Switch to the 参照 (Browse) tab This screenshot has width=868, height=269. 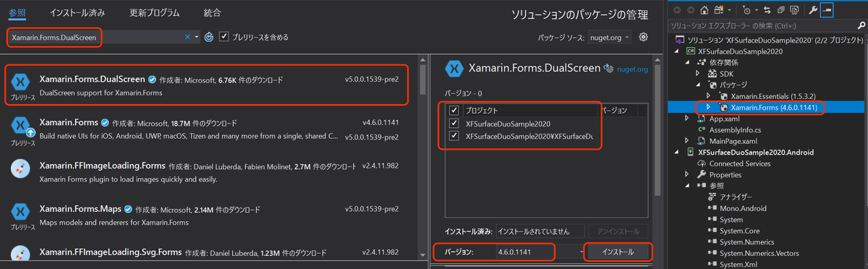click(17, 13)
